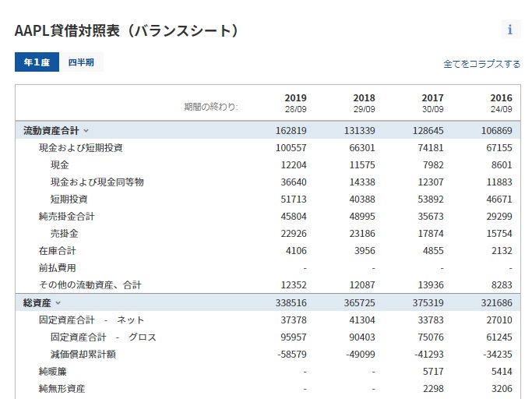Switch to the 年1度 annual tab
The width and height of the screenshot is (532, 399).
(37, 62)
